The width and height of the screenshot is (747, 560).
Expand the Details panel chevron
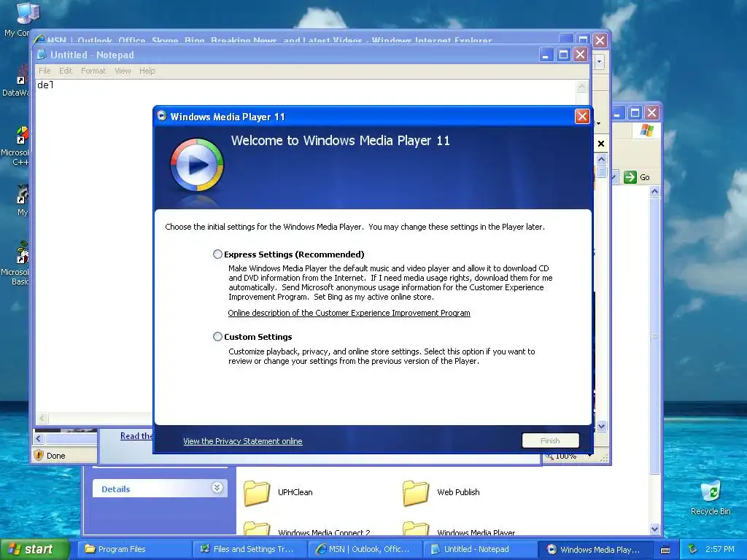217,488
